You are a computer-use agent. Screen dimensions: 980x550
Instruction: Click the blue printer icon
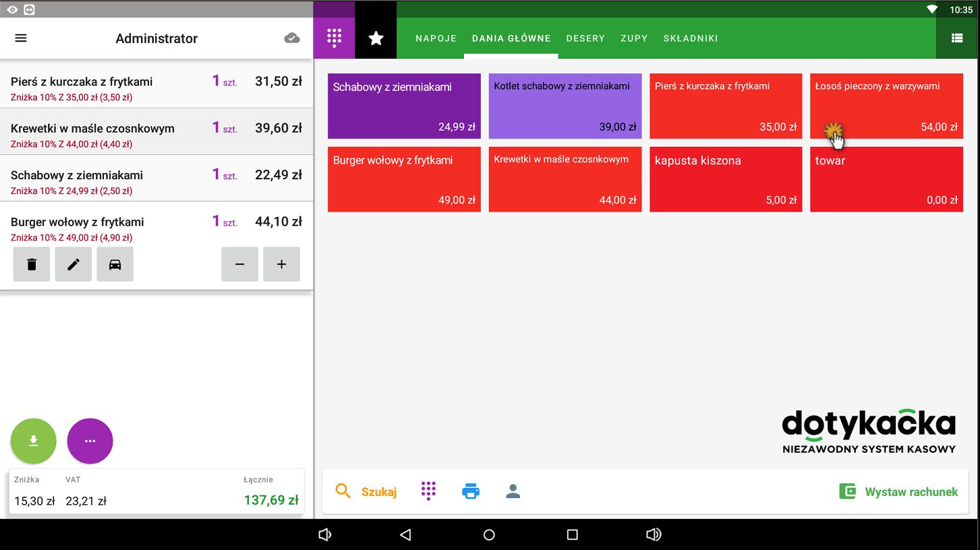pos(471,491)
